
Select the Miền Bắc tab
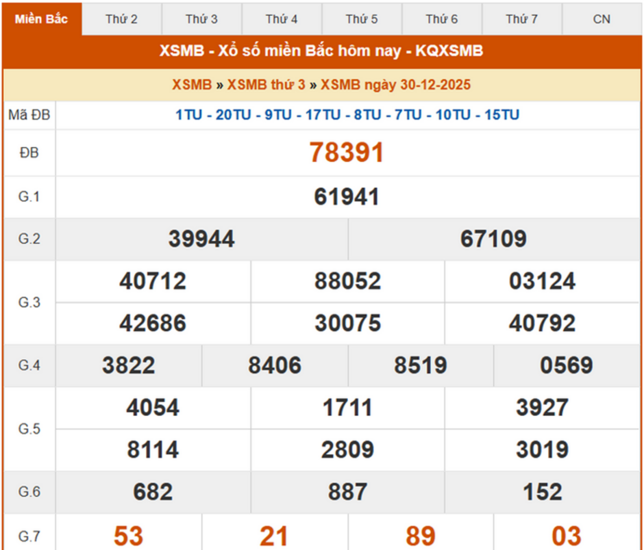[42, 19]
